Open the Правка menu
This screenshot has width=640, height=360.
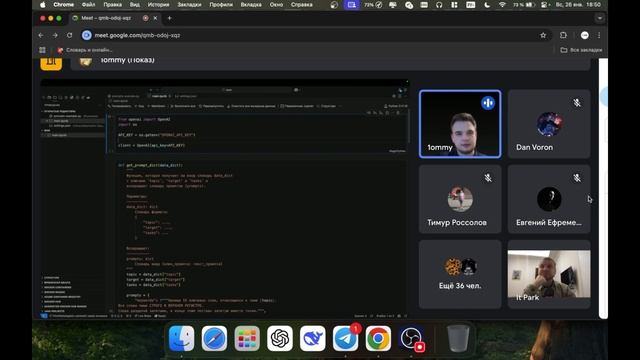pos(113,5)
